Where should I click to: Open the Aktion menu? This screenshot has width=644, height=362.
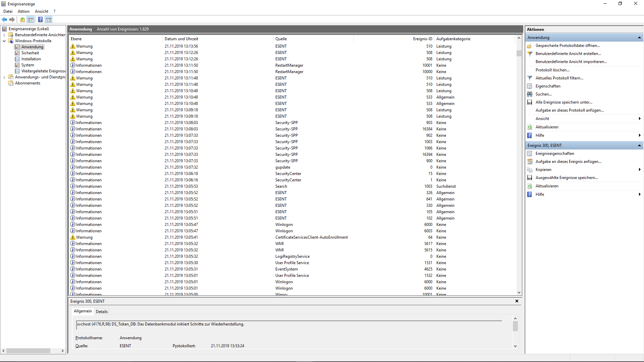[x=23, y=11]
